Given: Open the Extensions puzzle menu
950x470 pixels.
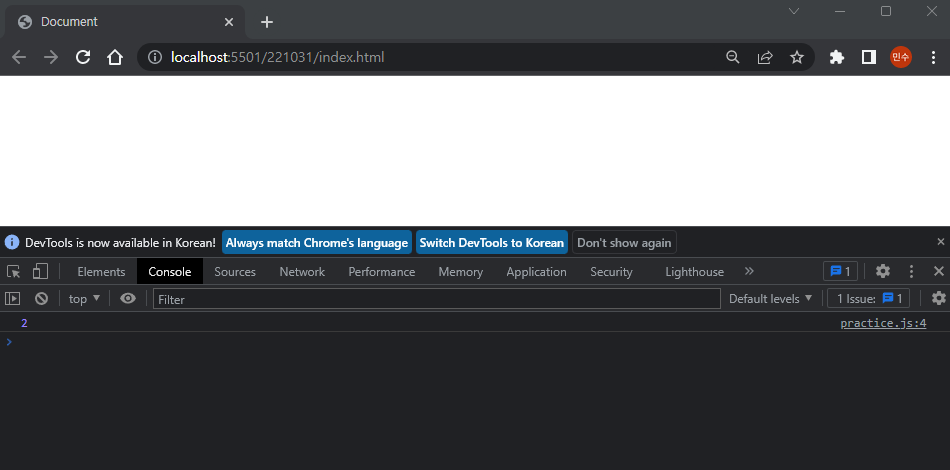Looking at the screenshot, I should (x=837, y=58).
